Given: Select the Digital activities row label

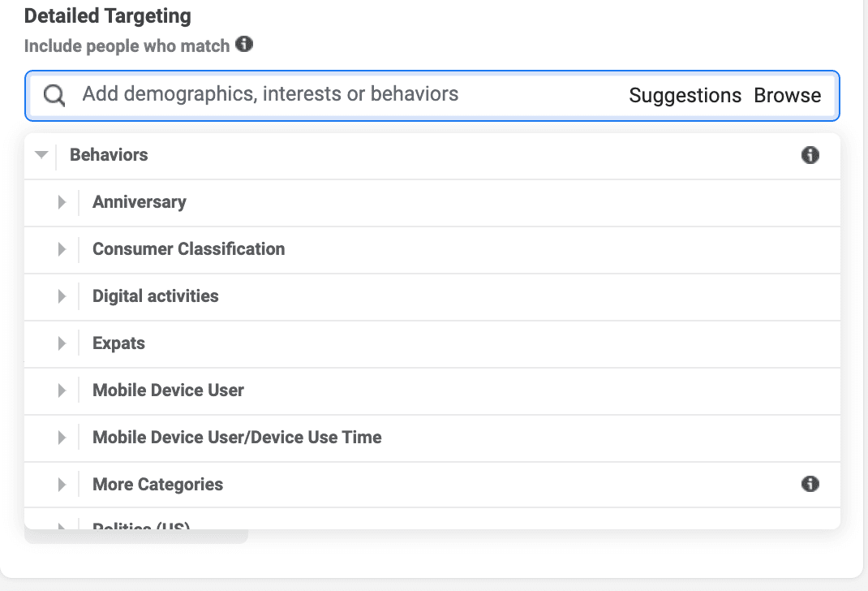Looking at the screenshot, I should (x=155, y=296).
